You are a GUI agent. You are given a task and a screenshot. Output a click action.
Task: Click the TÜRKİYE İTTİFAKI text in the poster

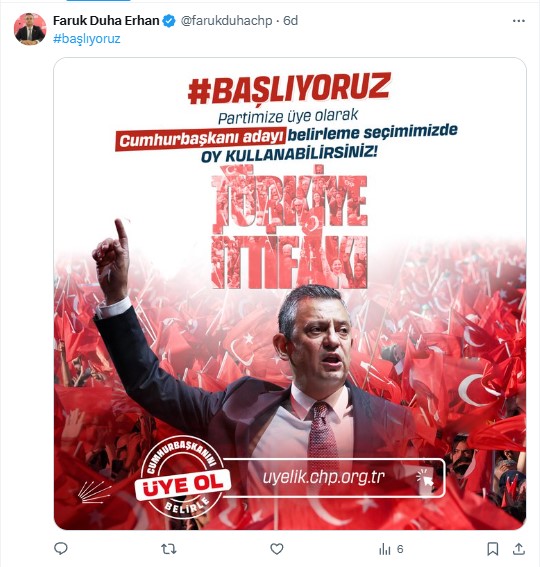(289, 227)
